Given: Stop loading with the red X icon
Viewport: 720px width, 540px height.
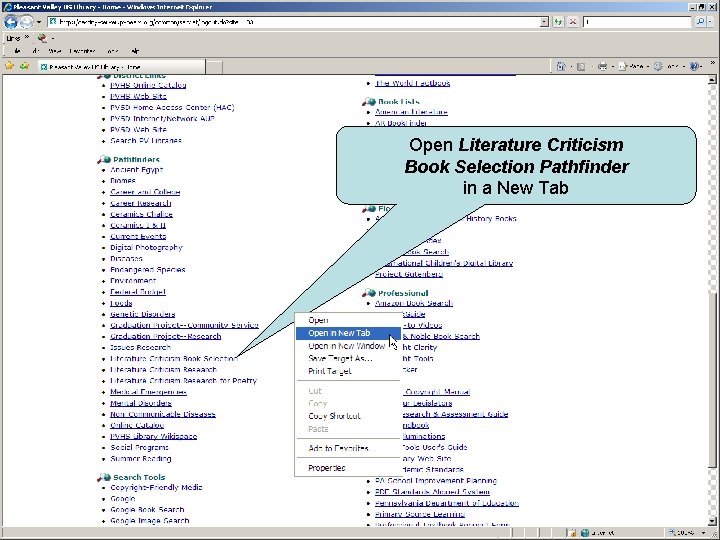Looking at the screenshot, I should (x=573, y=22).
